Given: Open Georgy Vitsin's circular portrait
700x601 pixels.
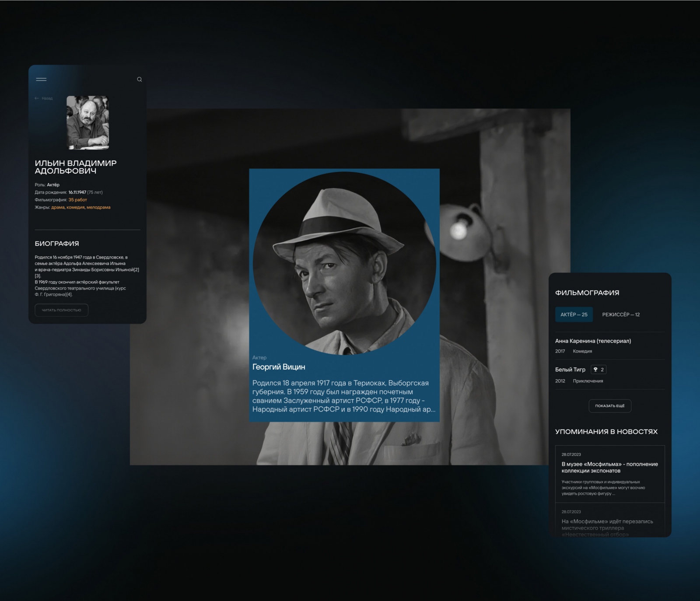Looking at the screenshot, I should coord(344,263).
